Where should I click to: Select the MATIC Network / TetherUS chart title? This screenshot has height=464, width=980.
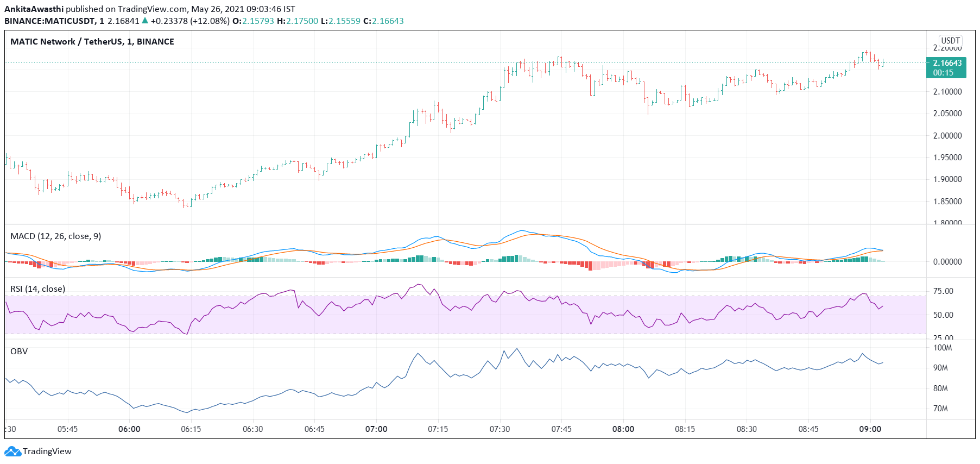pos(92,42)
